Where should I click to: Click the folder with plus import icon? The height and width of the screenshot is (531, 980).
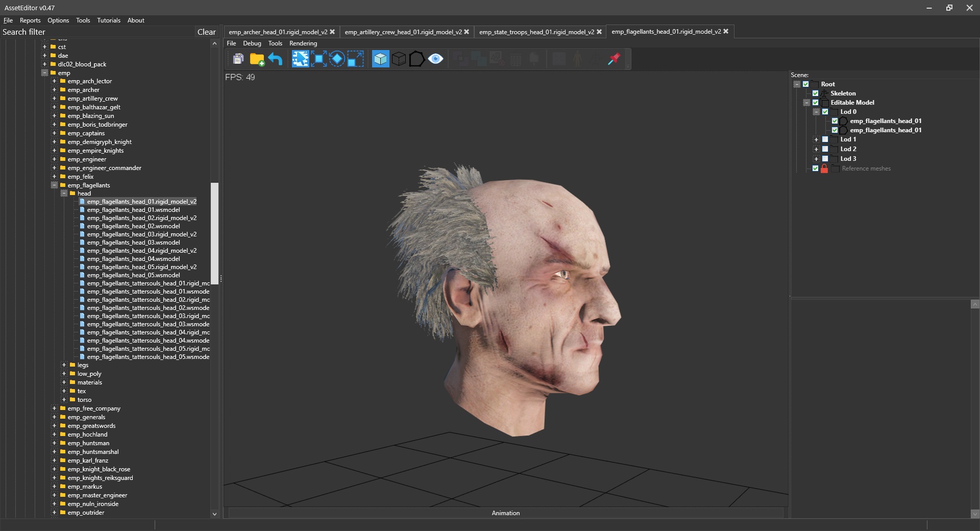(x=257, y=59)
